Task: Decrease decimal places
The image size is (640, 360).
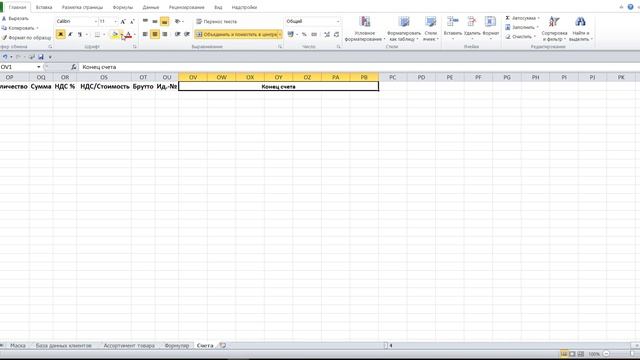Action: 336,34
